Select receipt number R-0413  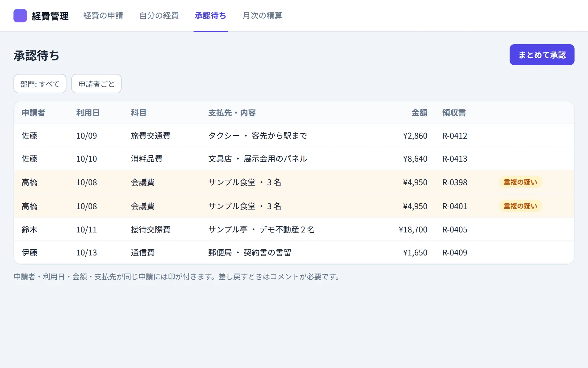(x=454, y=159)
